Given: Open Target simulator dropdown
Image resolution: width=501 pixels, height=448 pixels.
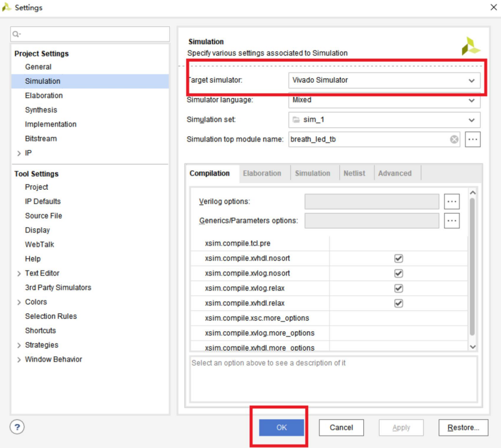Looking at the screenshot, I should click(x=471, y=80).
